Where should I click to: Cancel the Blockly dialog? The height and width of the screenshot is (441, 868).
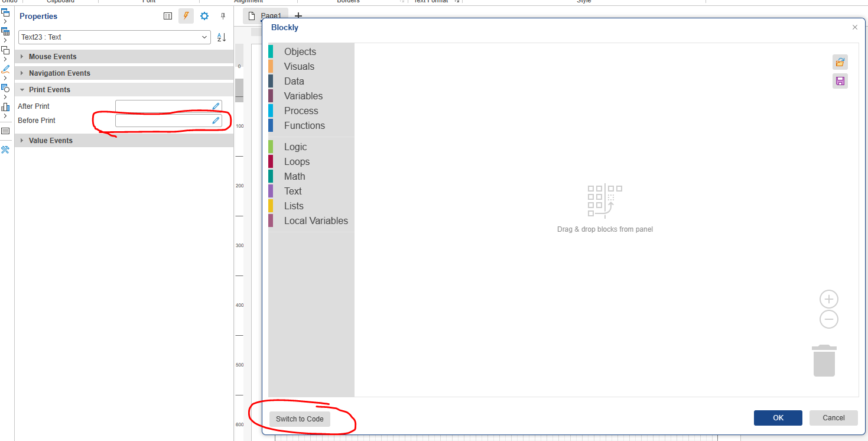click(834, 418)
